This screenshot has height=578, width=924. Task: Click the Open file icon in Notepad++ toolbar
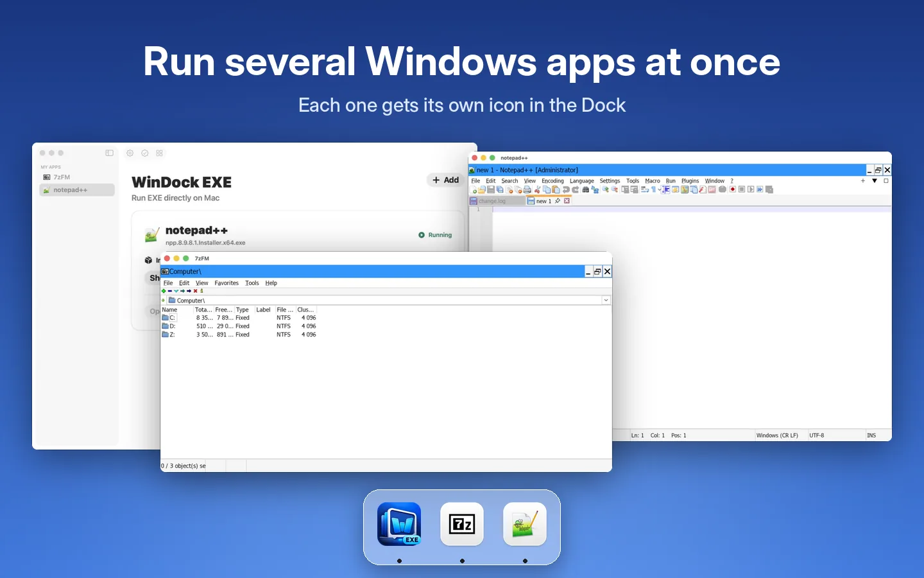(x=481, y=189)
